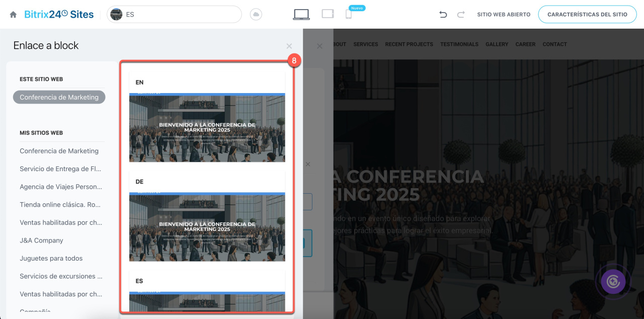Open CARACTERÍSTICAS DEL SITIO button
Screen dimensions: 644x319
(587, 15)
